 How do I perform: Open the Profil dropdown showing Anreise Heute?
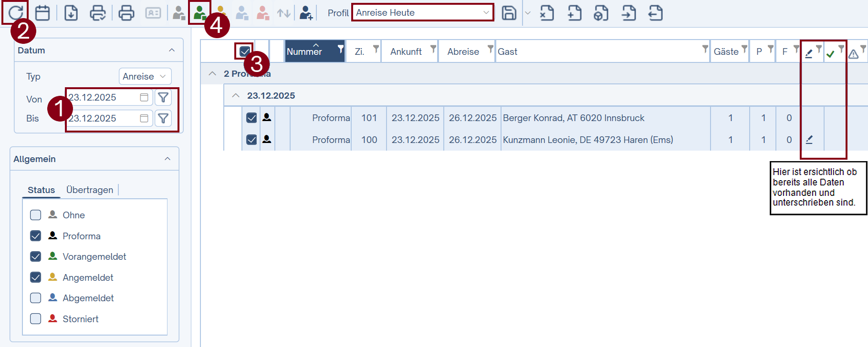422,13
